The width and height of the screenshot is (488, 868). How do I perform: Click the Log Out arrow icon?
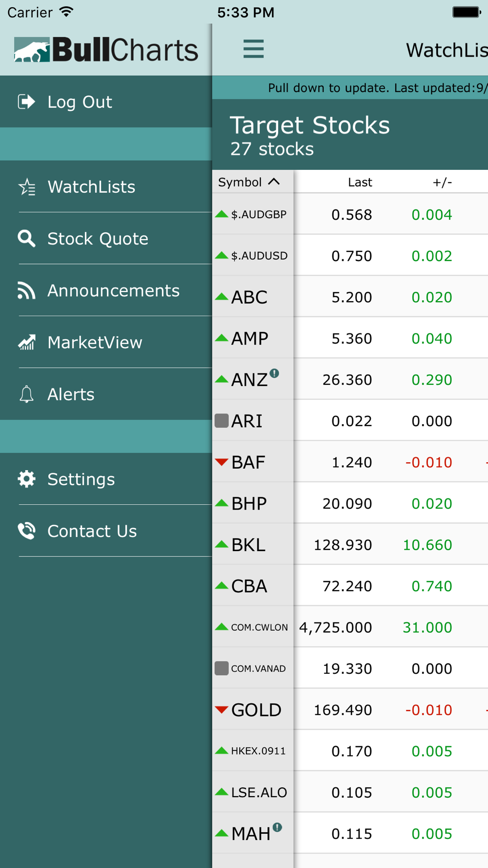click(x=26, y=102)
